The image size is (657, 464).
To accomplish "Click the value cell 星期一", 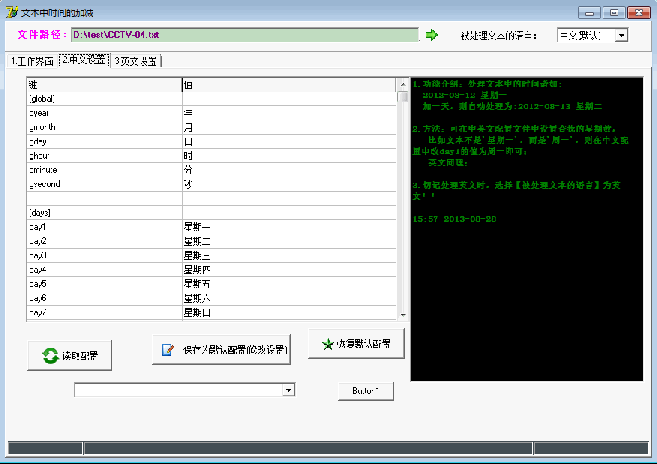I will 289,227.
